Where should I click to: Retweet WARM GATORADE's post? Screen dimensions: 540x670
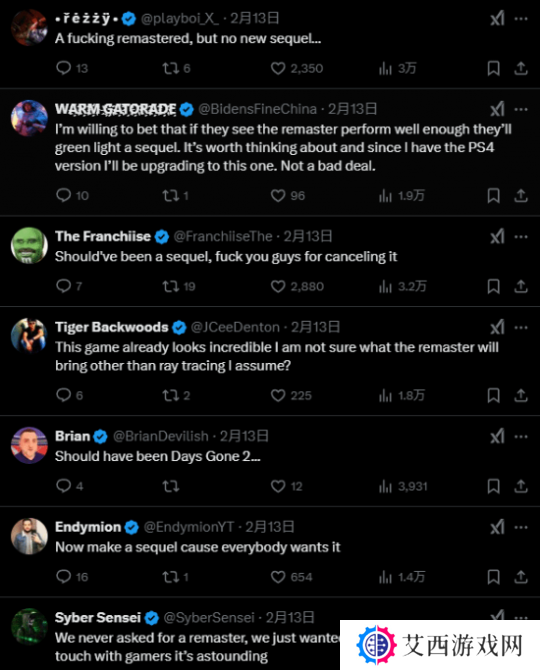[171, 196]
